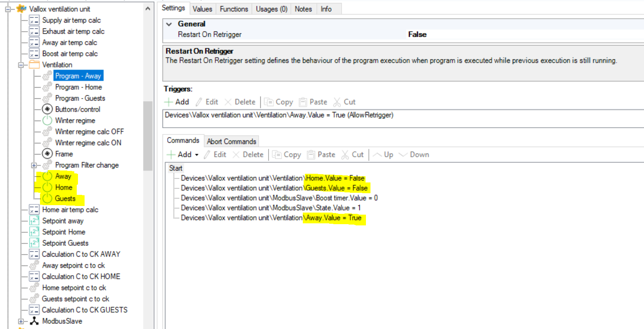This screenshot has height=329, width=644.
Task: Expand the Program Filter change node
Action: [x=34, y=165]
